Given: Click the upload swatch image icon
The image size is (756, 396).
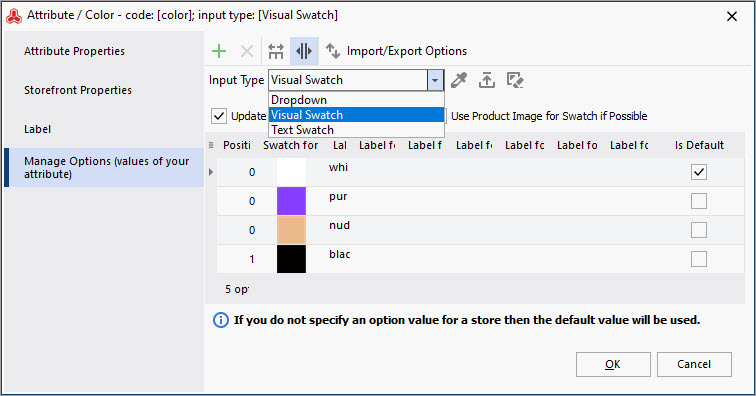Looking at the screenshot, I should pyautogui.click(x=486, y=80).
